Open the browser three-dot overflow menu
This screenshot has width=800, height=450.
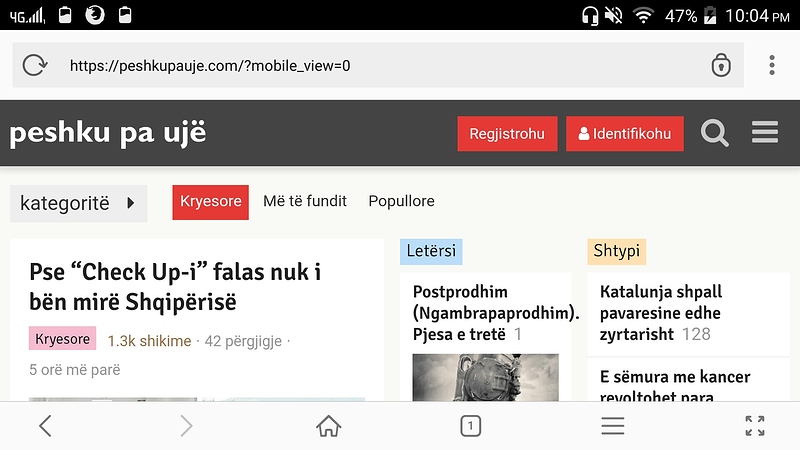[x=772, y=66]
